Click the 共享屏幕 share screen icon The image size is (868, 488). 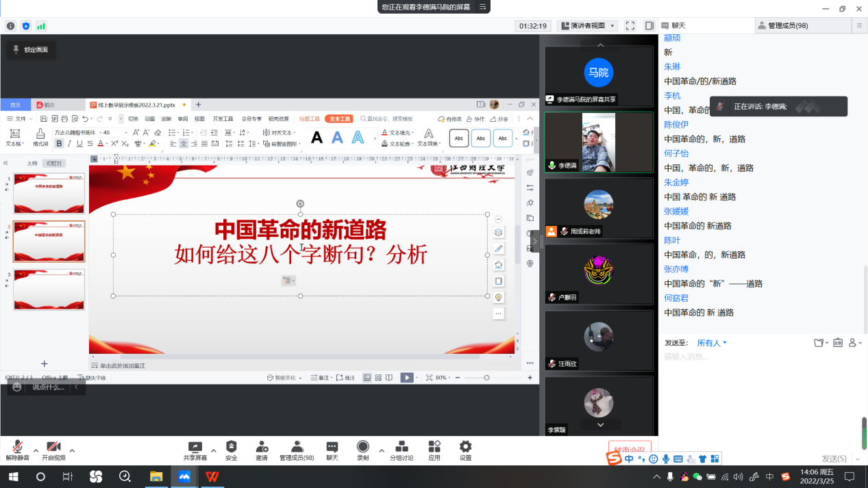195,448
